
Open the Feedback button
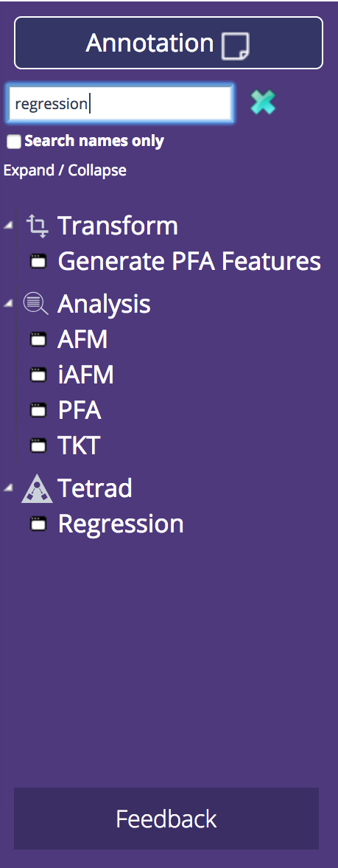point(166,819)
